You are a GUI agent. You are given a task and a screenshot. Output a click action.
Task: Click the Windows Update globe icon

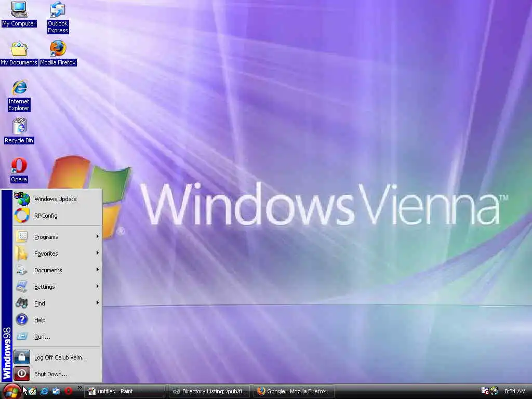coord(22,199)
